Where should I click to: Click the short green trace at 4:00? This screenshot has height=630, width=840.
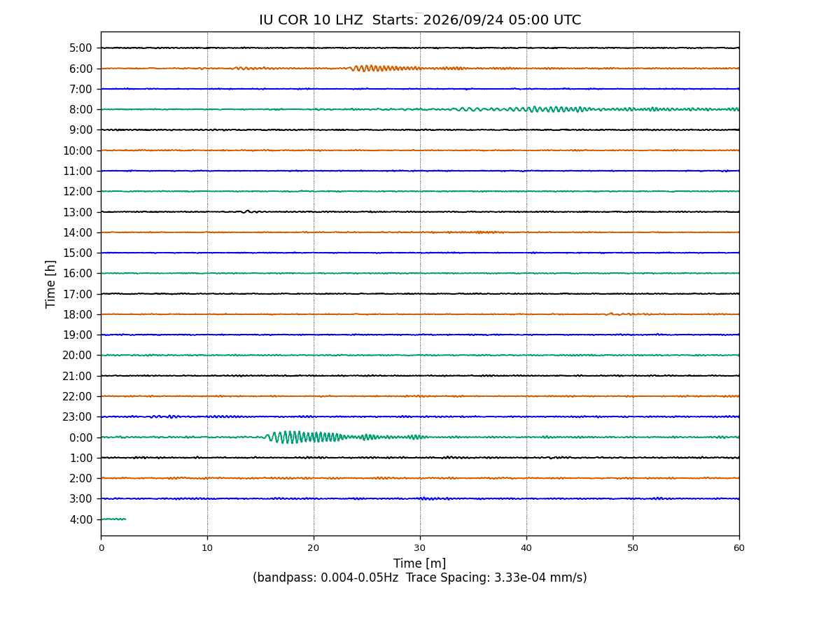(113, 519)
